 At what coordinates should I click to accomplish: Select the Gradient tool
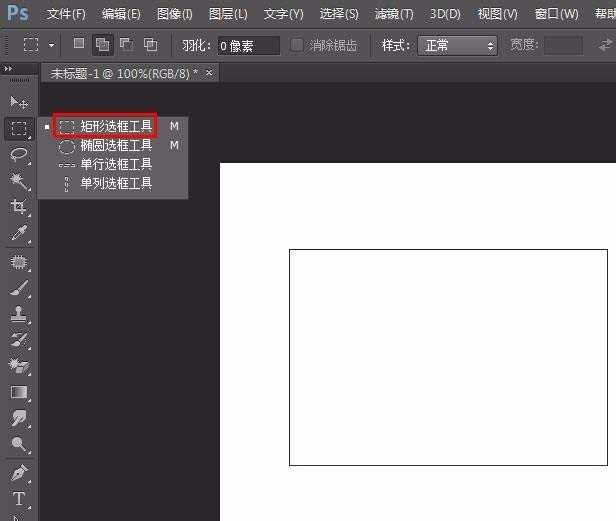19,393
